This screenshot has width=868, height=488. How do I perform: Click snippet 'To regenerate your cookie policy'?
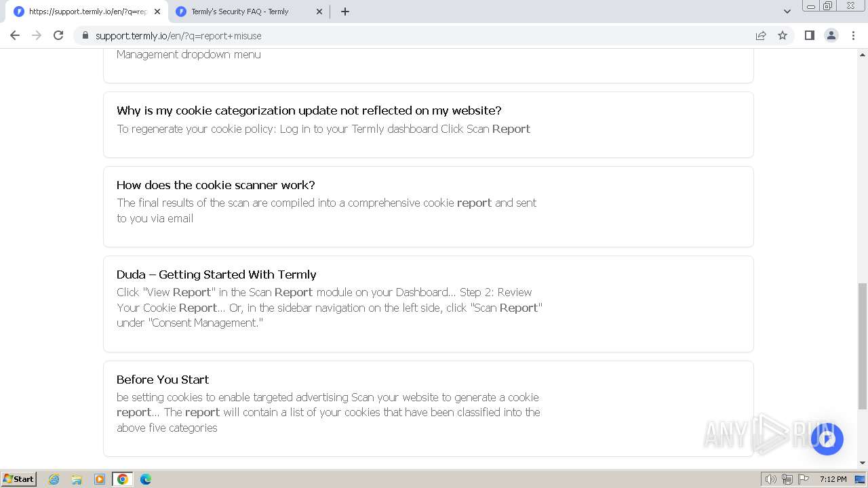pyautogui.click(x=323, y=129)
